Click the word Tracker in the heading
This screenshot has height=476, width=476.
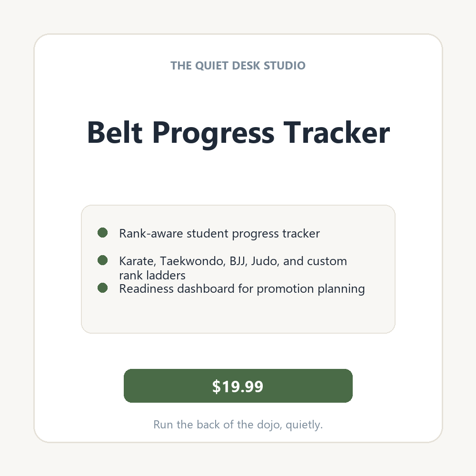[x=337, y=132]
